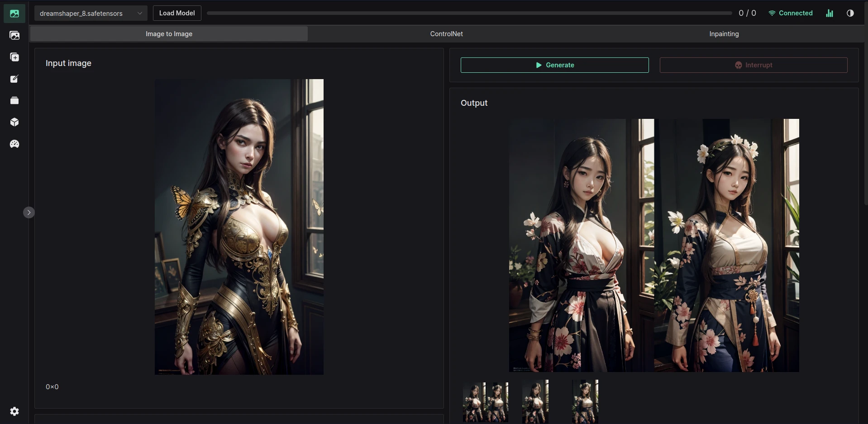The width and height of the screenshot is (868, 424).
Task: Select the archive drawer icon in the sidebar
Action: click(15, 100)
